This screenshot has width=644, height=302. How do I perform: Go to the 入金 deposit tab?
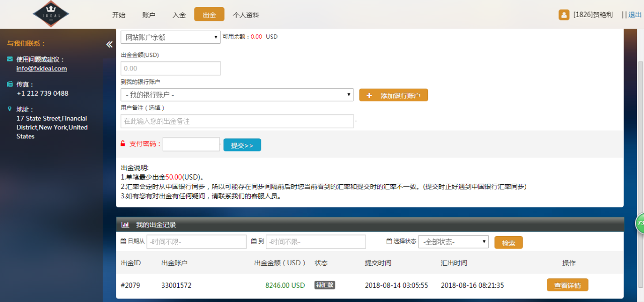(x=179, y=15)
